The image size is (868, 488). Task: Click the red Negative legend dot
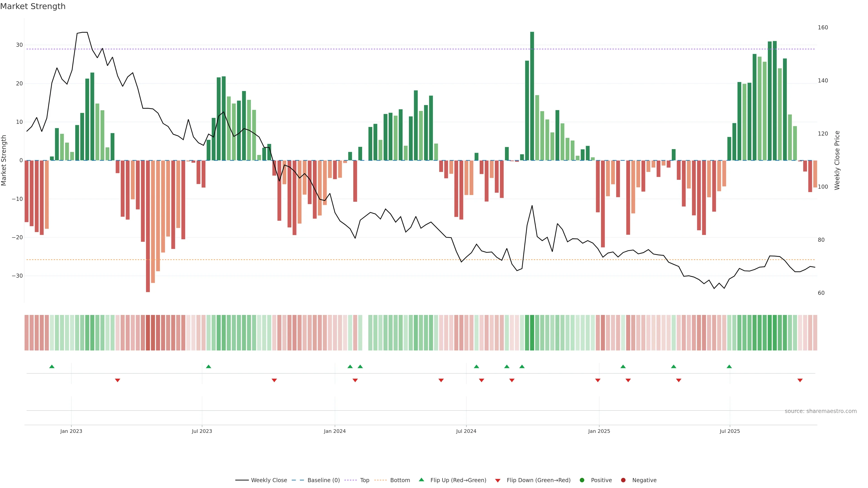623,480
